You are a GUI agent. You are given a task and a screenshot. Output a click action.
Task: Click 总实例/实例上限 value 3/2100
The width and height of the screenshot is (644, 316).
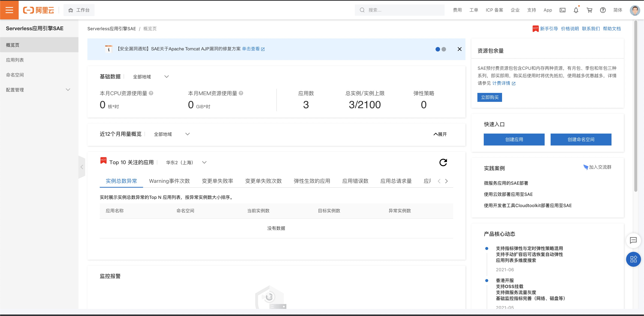coord(365,105)
